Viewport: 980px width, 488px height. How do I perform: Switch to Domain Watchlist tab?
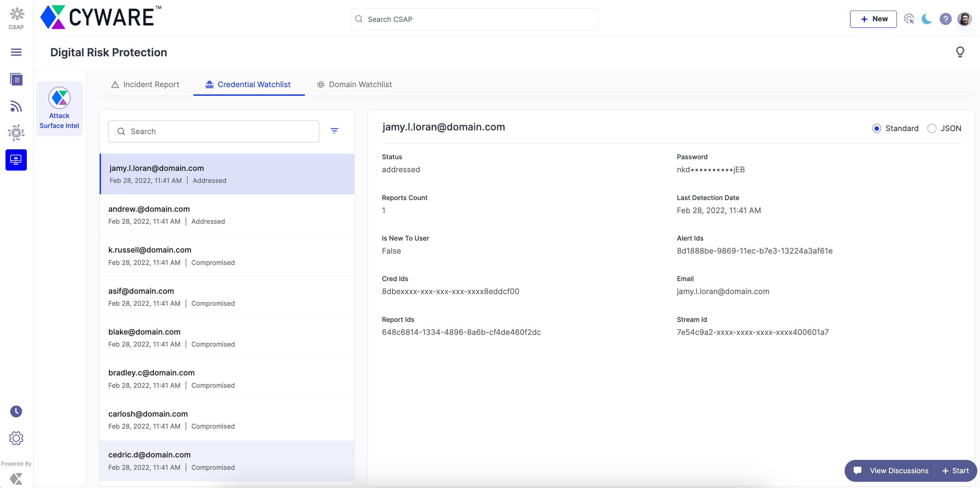(354, 84)
